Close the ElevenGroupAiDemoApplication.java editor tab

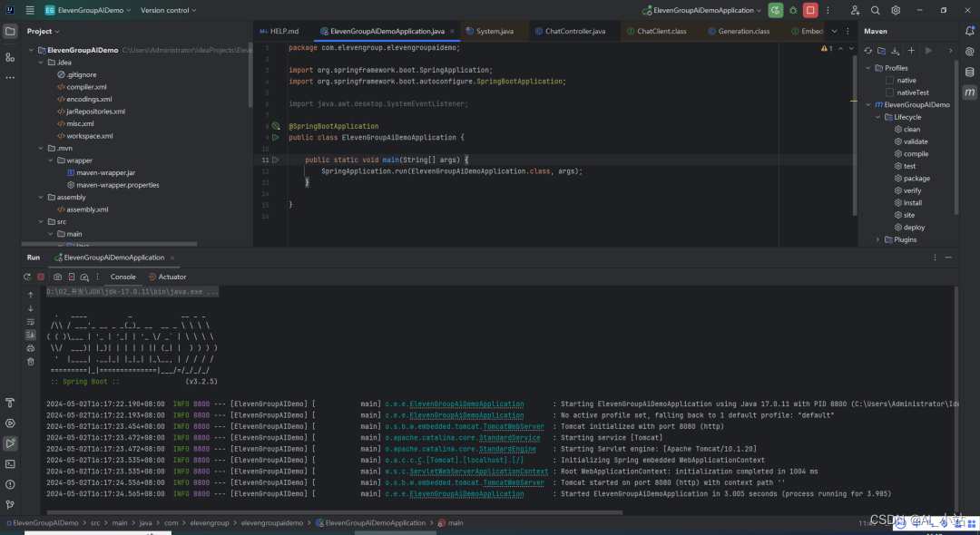coord(452,31)
